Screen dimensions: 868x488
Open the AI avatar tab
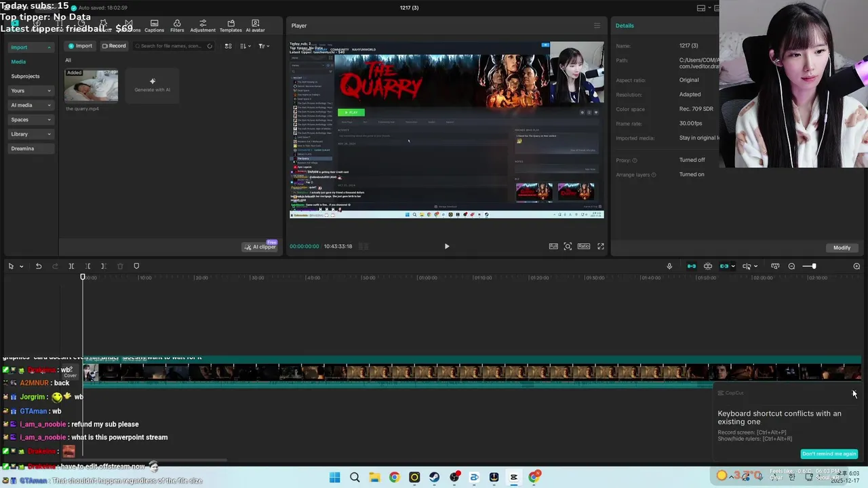pos(255,26)
